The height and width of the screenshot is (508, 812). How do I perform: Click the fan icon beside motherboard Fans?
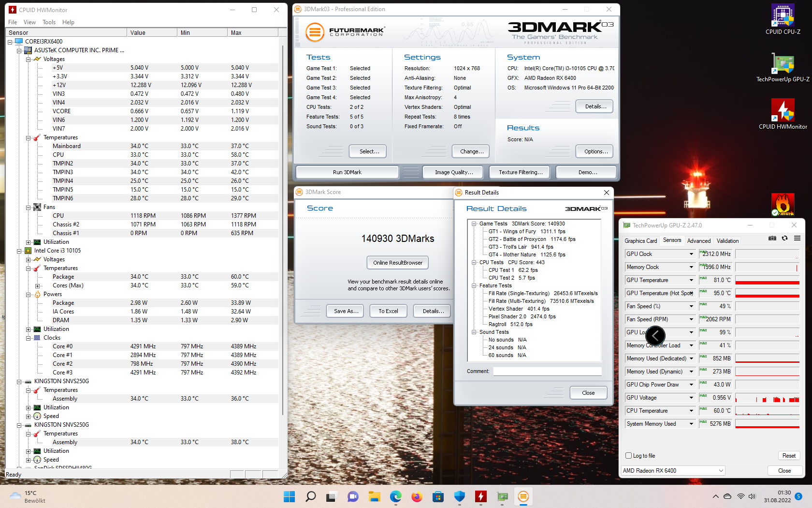(x=37, y=207)
